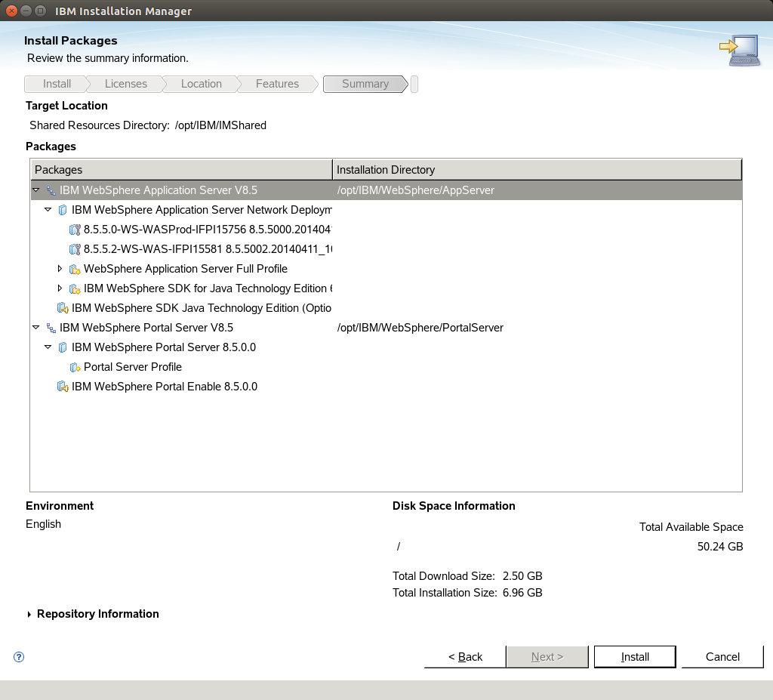Expand IBM WebSphere SDK for Java Technology Edition
The width and height of the screenshot is (773, 700).
point(60,288)
